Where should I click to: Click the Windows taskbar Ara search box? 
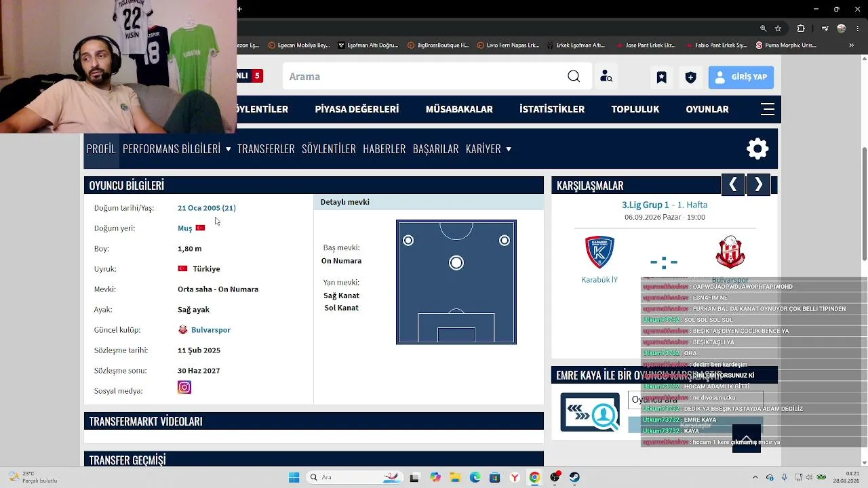[354, 477]
